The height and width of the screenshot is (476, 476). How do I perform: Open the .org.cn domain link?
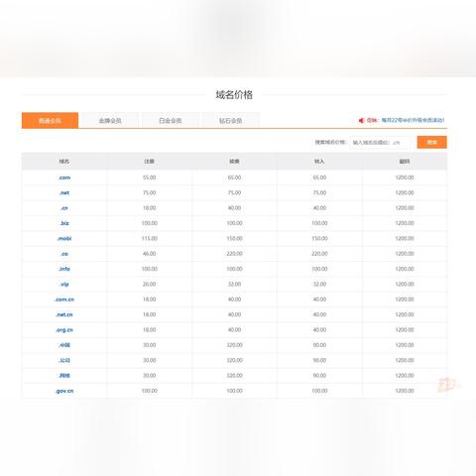click(x=64, y=329)
